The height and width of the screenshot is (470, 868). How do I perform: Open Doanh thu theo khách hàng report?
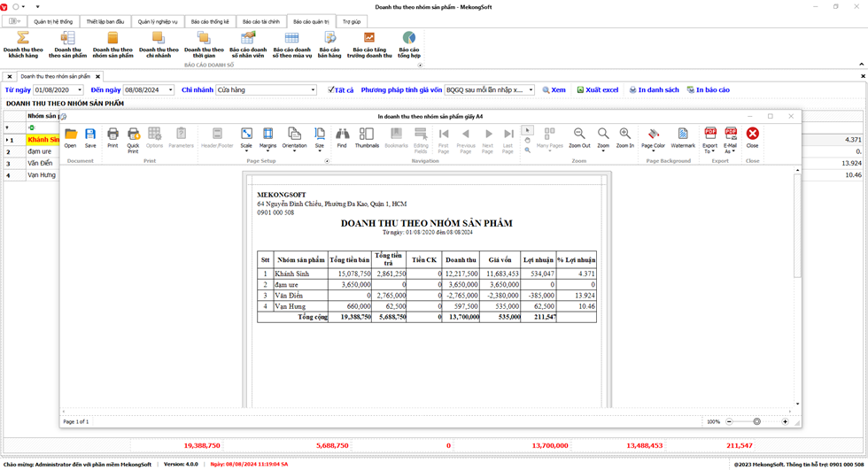(x=23, y=44)
